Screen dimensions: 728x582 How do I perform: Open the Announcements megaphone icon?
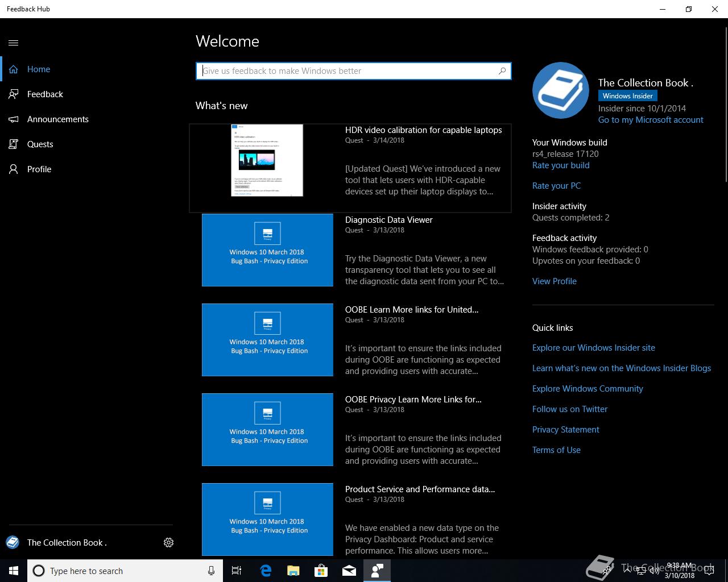(14, 119)
